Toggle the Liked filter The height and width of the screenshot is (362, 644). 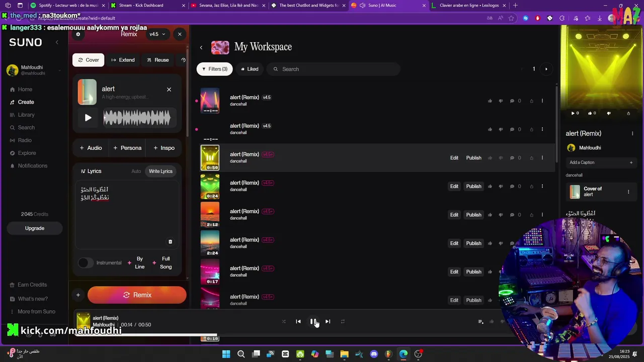250,69
